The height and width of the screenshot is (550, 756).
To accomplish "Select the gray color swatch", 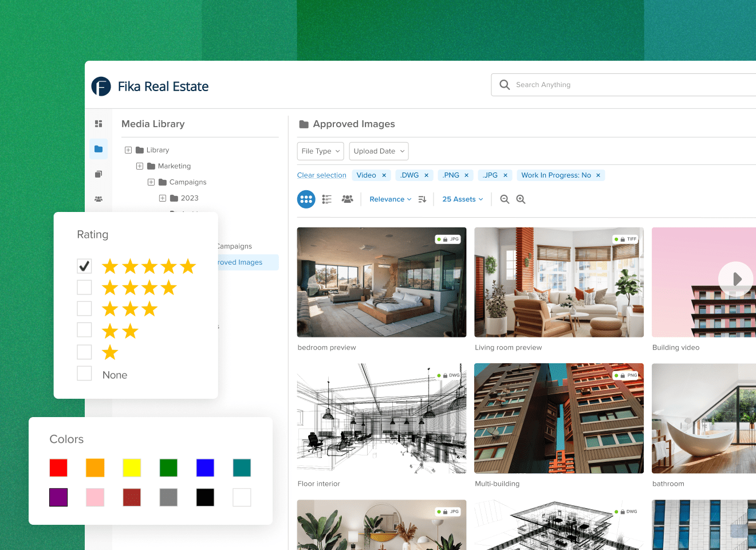I will click(x=168, y=497).
